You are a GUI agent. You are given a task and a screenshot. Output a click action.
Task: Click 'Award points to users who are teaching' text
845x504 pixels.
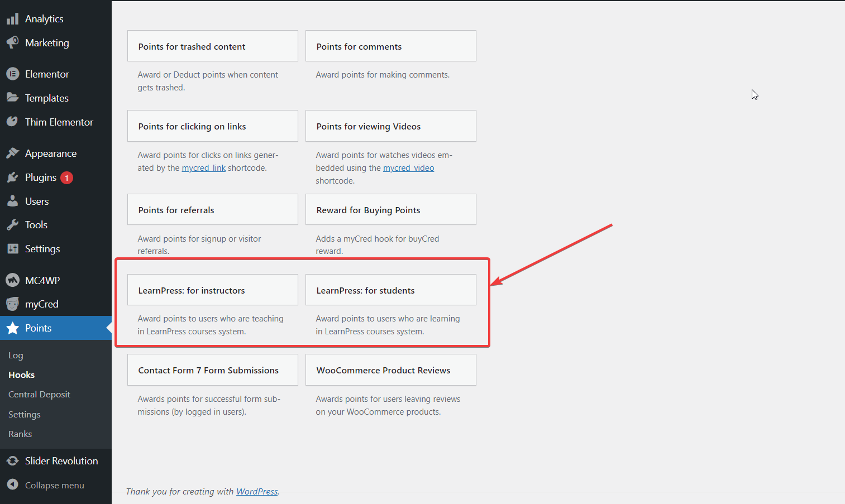(x=211, y=319)
